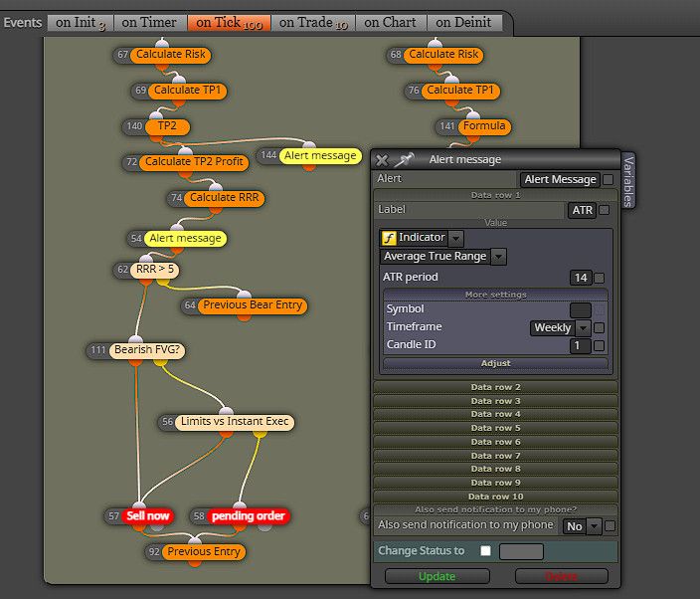Toggle checkbox next to ATR period value
The width and height of the screenshot is (700, 599).
click(600, 278)
